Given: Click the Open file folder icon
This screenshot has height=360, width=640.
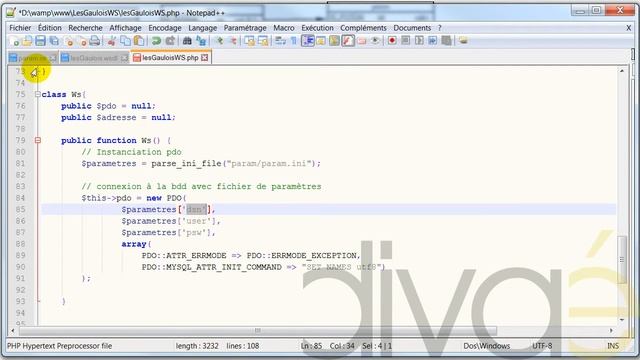Looking at the screenshot, I should click(27, 41).
